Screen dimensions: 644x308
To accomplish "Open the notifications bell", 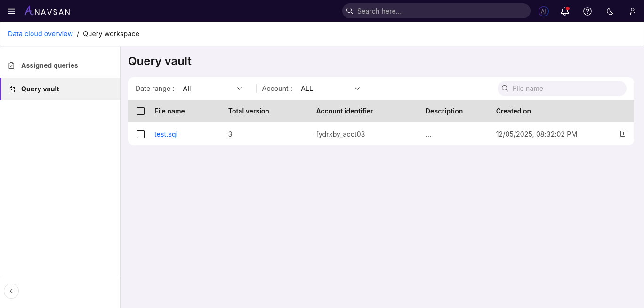I will (x=564, y=11).
